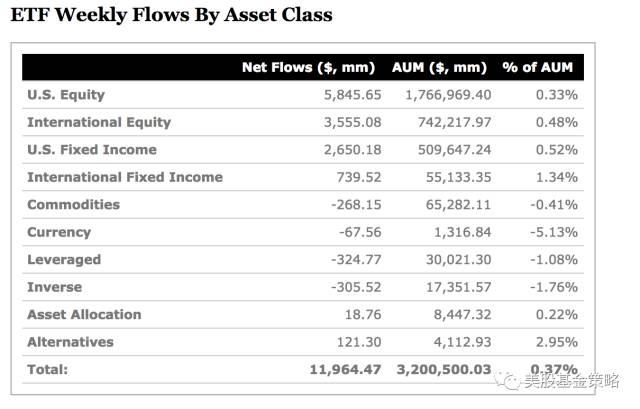Click the International Fixed Income label
This screenshot has height=409, width=640.
125,177
